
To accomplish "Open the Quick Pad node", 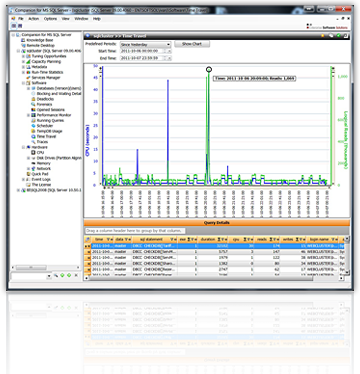I will [40, 174].
